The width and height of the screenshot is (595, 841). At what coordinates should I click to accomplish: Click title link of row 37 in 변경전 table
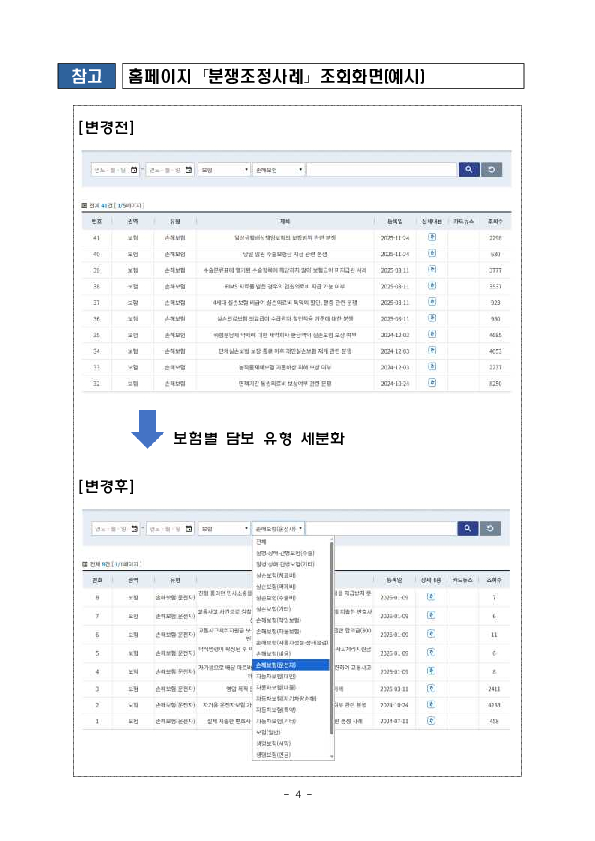tap(285, 303)
